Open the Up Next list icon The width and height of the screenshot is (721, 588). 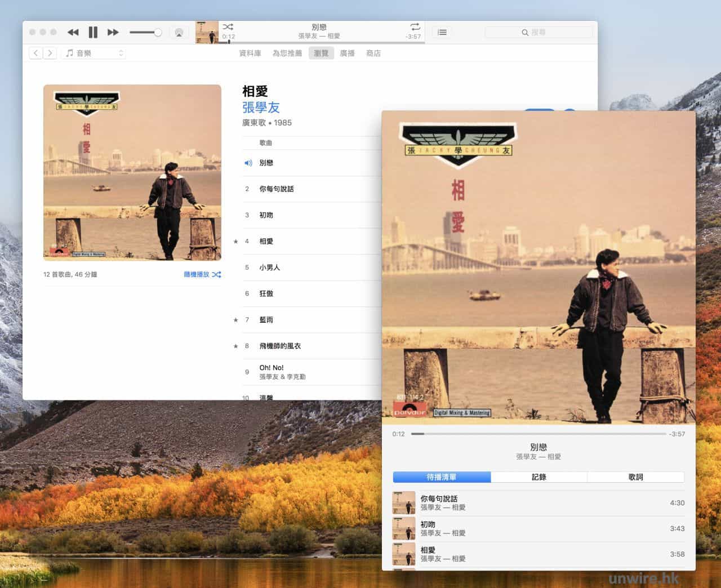pyautogui.click(x=442, y=33)
